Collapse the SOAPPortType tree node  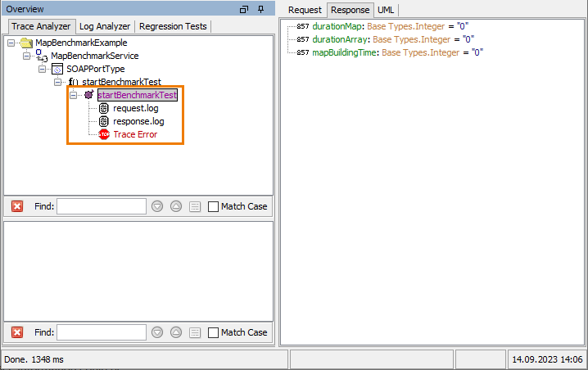42,69
